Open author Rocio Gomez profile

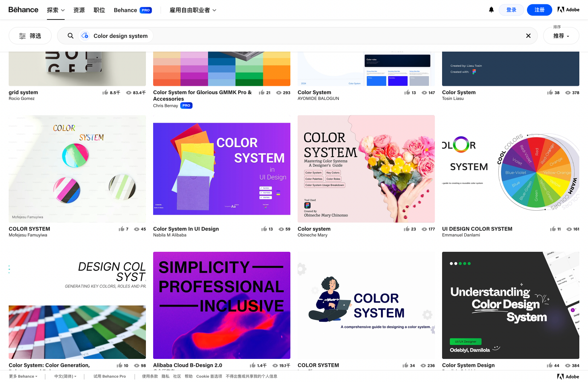pyautogui.click(x=22, y=98)
